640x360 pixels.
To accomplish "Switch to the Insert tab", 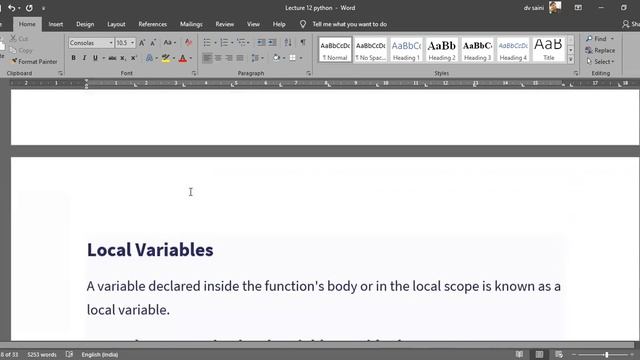I will coord(56,24).
